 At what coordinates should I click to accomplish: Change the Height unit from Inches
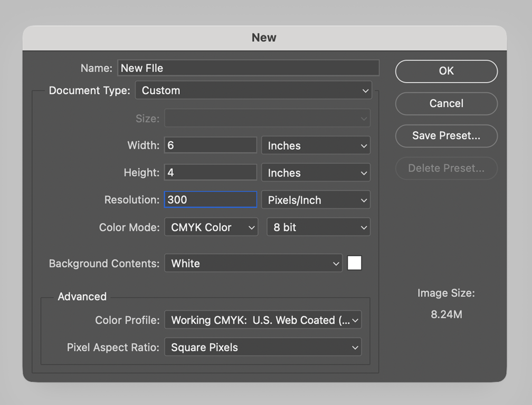(316, 173)
